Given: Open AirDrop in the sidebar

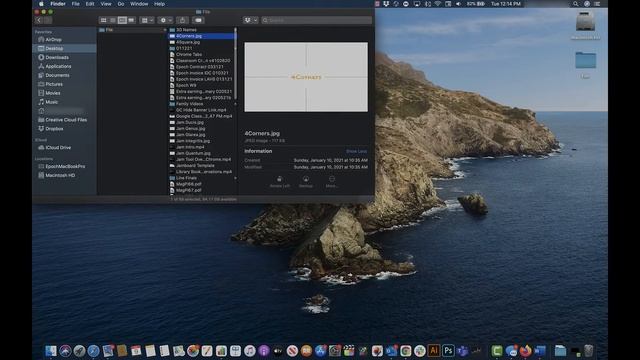Looking at the screenshot, I should 53,40.
